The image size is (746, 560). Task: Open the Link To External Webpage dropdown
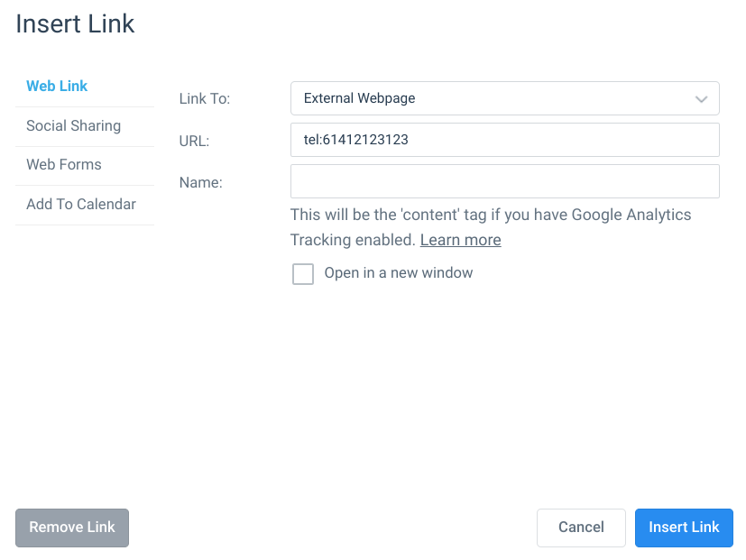(505, 98)
